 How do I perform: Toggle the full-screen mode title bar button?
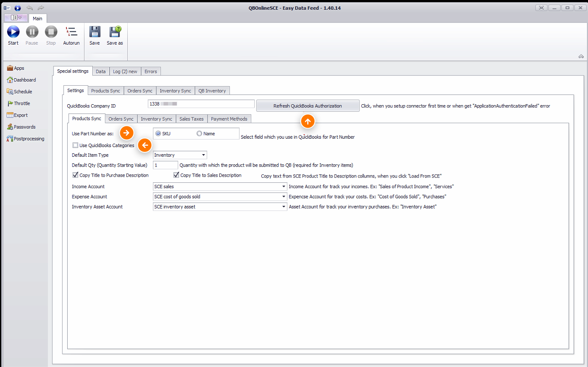point(542,8)
